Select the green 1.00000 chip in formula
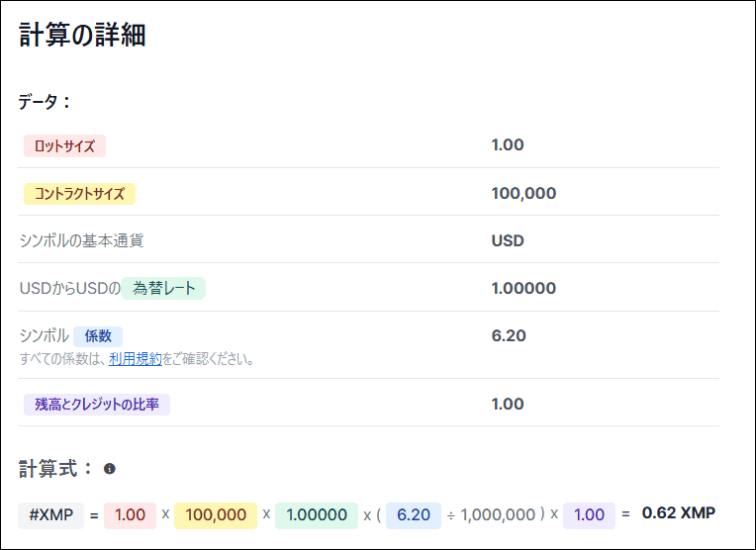Screen dimensions: 756x550 pos(317,515)
